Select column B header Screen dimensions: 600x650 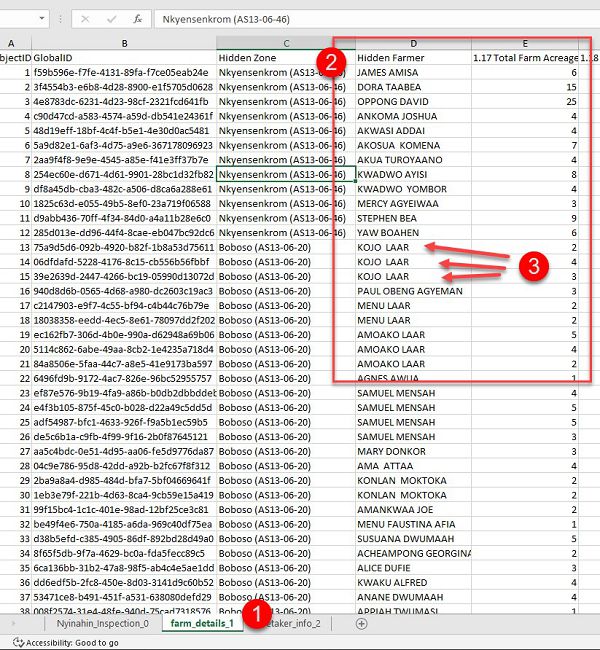124,44
